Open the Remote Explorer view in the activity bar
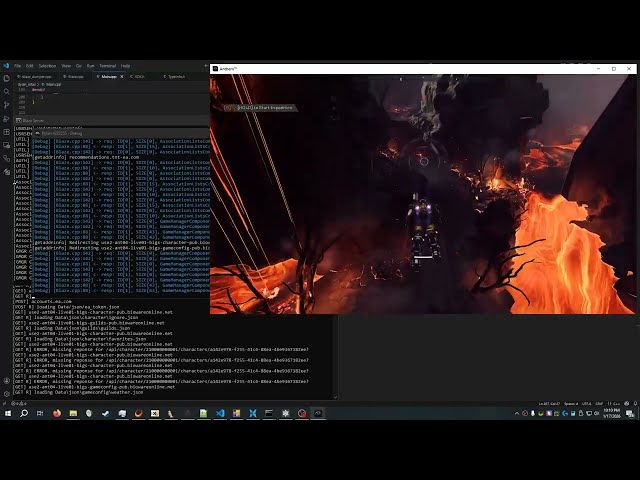 tap(7, 145)
